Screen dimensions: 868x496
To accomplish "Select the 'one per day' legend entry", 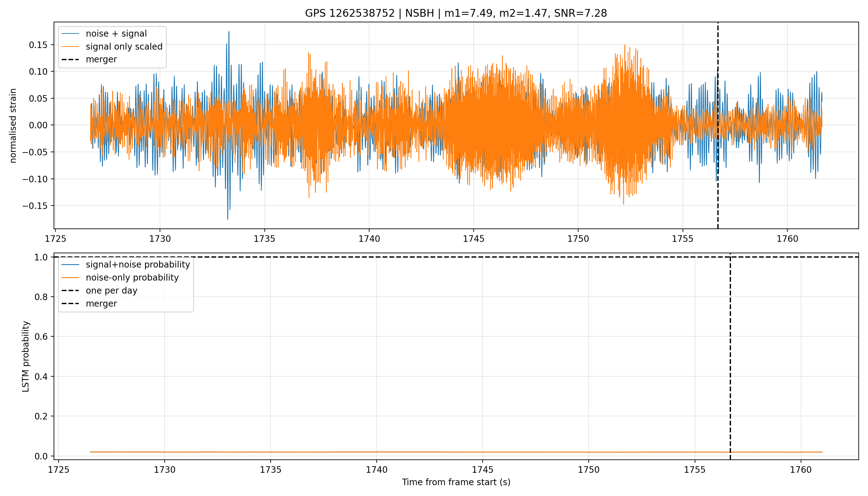I will click(111, 290).
